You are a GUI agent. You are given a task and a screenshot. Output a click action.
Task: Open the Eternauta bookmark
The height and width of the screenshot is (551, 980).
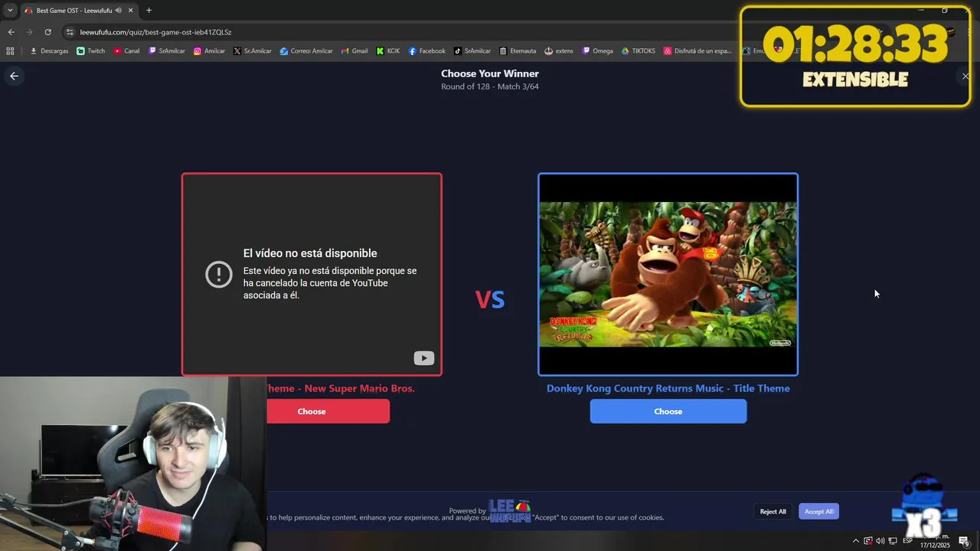click(x=518, y=51)
